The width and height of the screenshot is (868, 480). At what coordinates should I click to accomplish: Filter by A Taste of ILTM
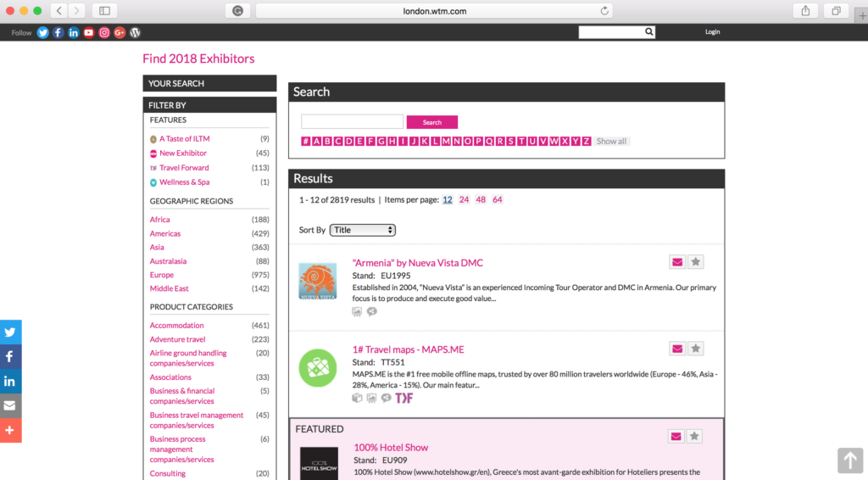184,139
